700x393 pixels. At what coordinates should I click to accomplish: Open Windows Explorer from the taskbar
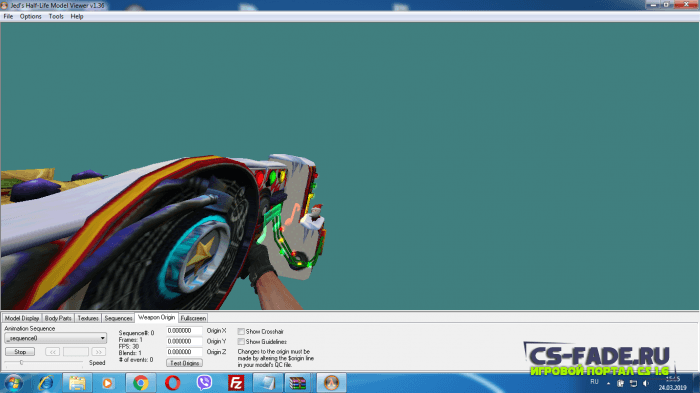pyautogui.click(x=77, y=383)
